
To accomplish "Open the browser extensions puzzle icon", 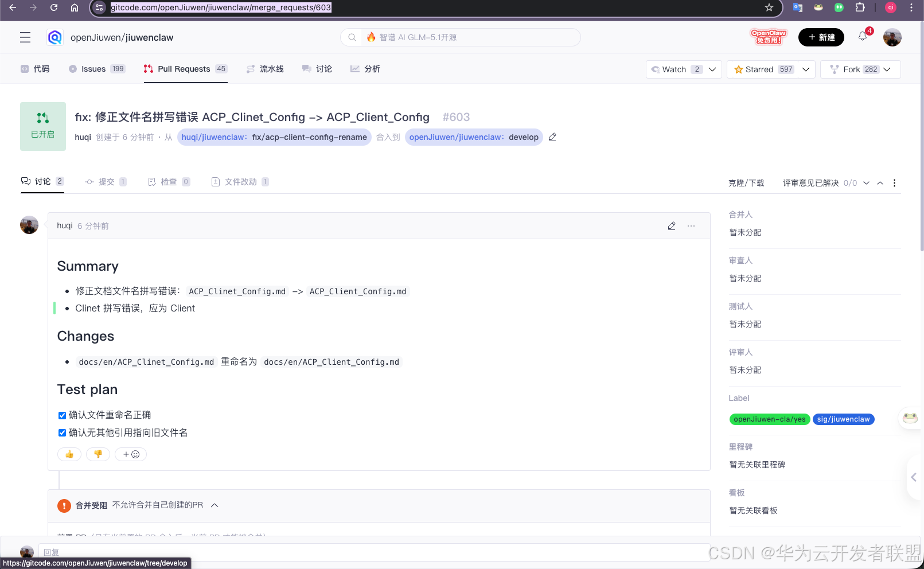I will [860, 7].
